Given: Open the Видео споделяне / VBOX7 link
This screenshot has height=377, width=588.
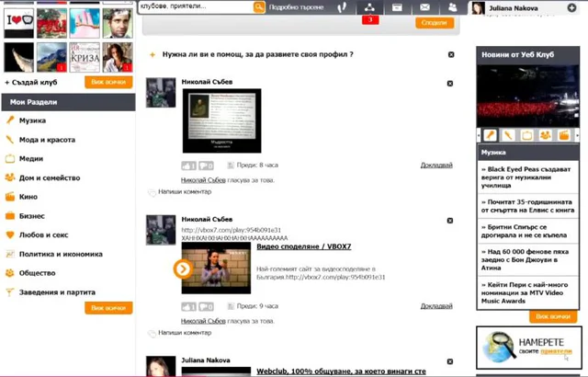Looking at the screenshot, I should pos(304,246).
